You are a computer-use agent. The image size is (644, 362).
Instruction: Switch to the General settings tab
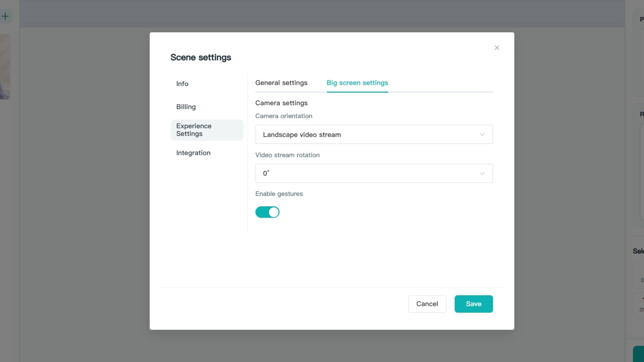pyautogui.click(x=281, y=83)
